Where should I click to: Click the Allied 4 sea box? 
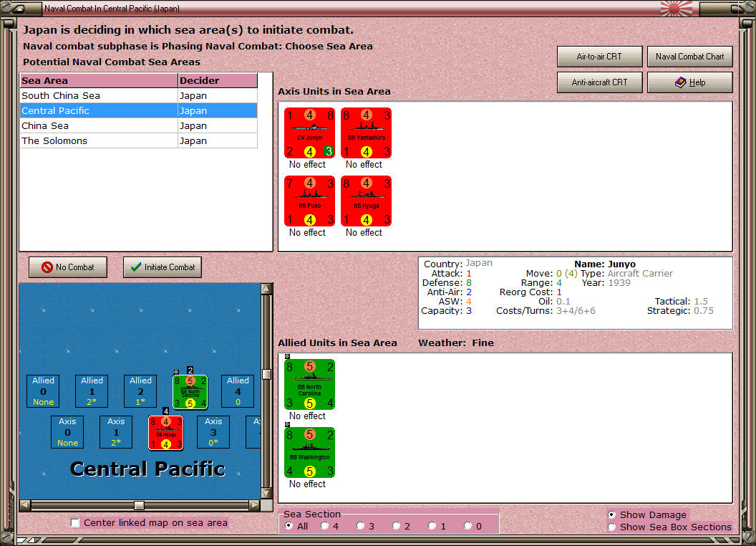pyautogui.click(x=238, y=391)
